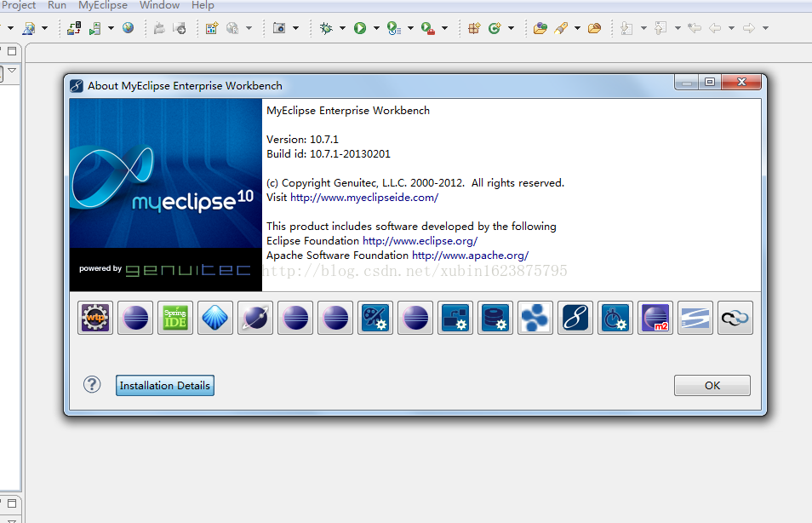Click the Back navigation arrow
Image resolution: width=812 pixels, height=523 pixels.
(715, 28)
